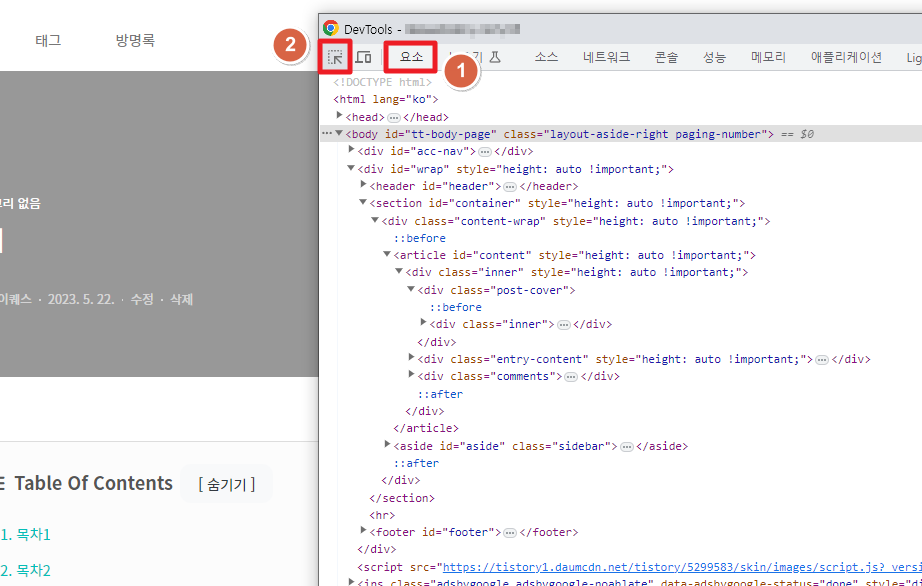Open the script.js source link

tap(682, 567)
